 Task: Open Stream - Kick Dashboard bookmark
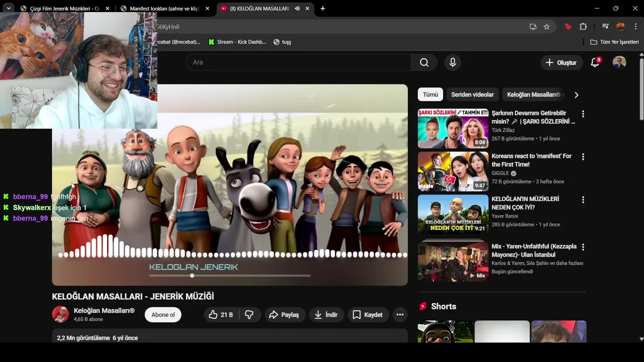click(237, 42)
